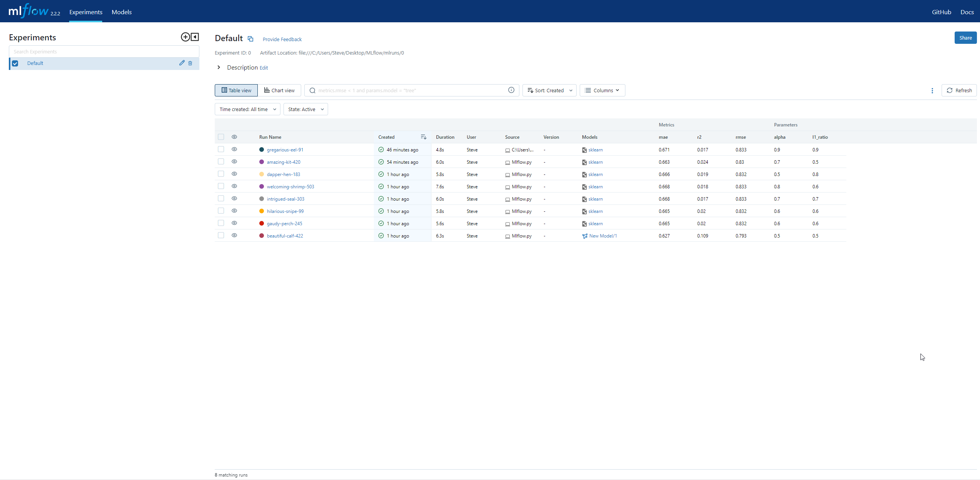Click the Description Edit link
Screen dimensions: 980x480
[264, 68]
